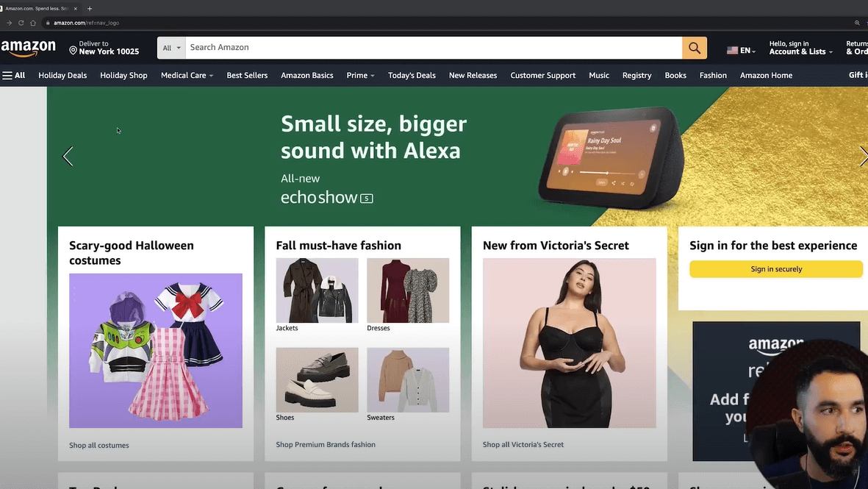Click 'Small size, bigger sound with Alexa' headline
The image size is (868, 489).
[x=373, y=137]
